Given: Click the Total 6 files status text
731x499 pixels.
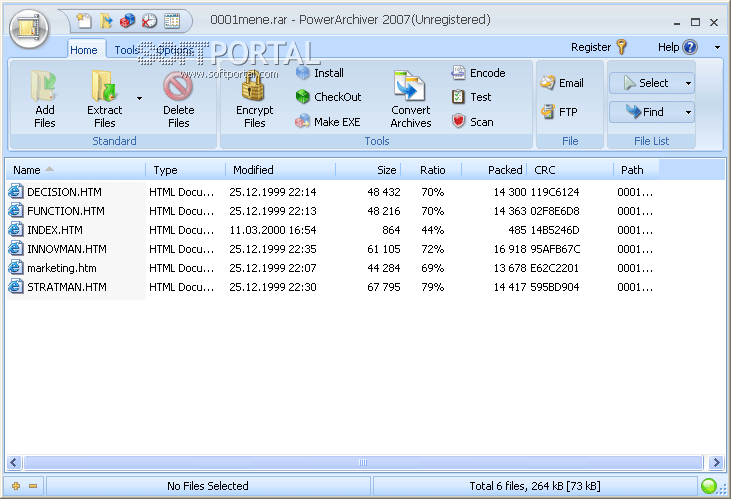Looking at the screenshot, I should click(535, 486).
